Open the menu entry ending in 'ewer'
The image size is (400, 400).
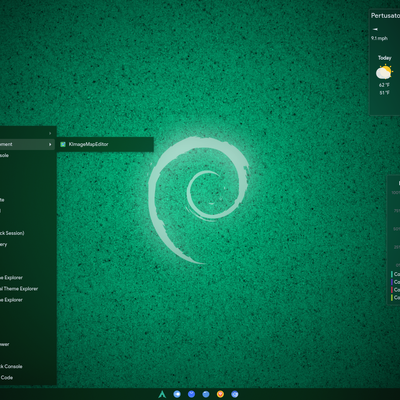(27, 344)
